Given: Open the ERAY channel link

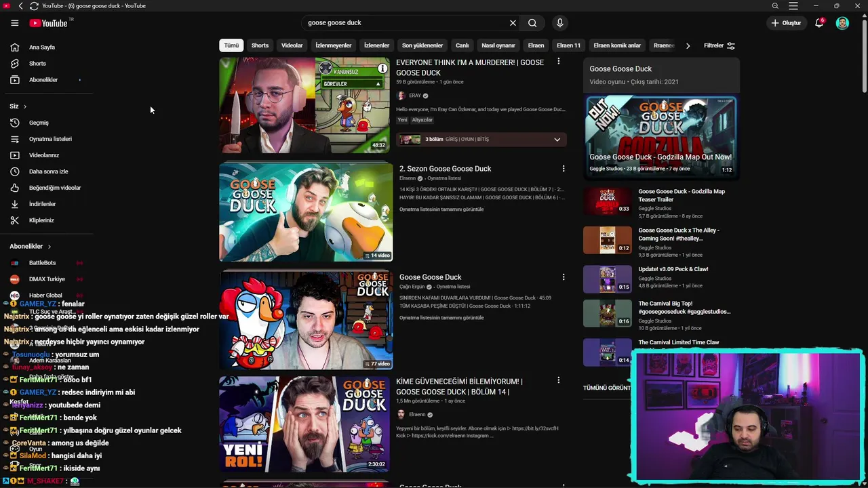Looking at the screenshot, I should click(415, 96).
